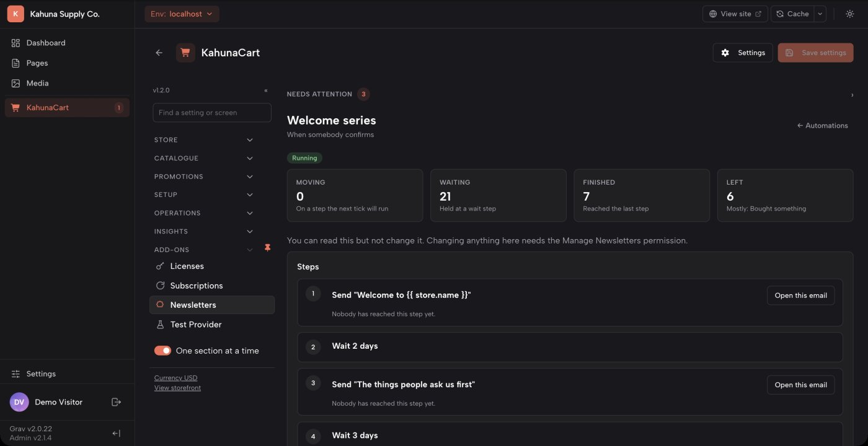Expand the Operations section
This screenshot has height=446, width=868.
[204, 213]
